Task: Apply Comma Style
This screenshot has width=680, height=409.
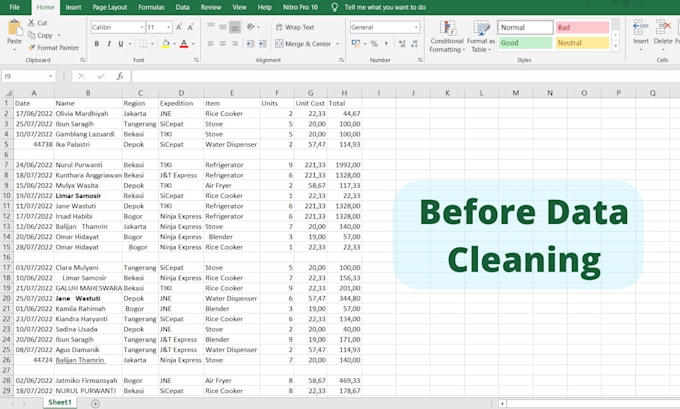Action: (386, 44)
